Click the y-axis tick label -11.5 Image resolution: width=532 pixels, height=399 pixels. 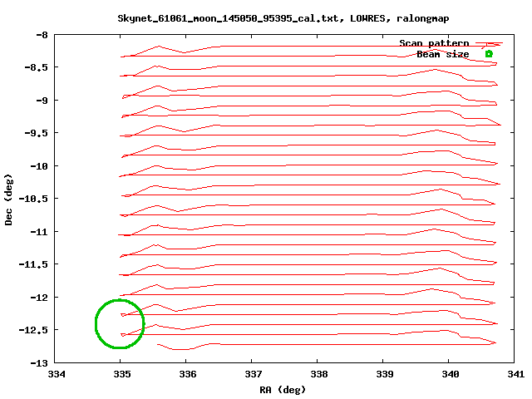33,264
